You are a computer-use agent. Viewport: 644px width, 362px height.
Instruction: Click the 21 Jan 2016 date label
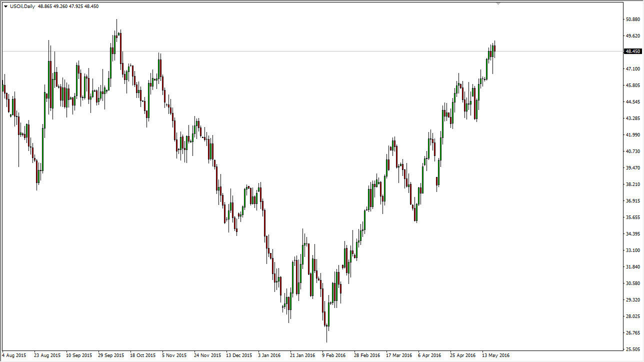tap(303, 355)
